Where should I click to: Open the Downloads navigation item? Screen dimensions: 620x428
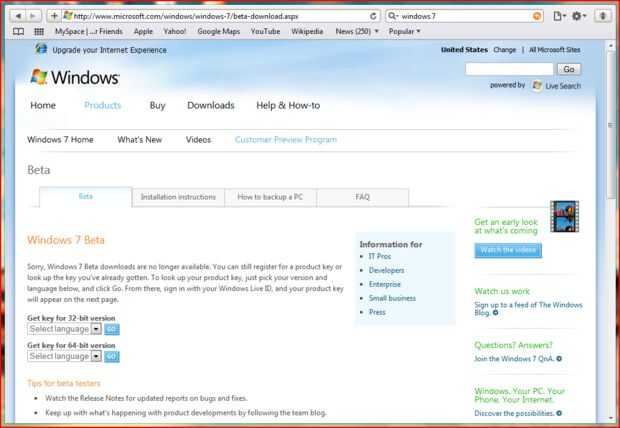pos(211,106)
